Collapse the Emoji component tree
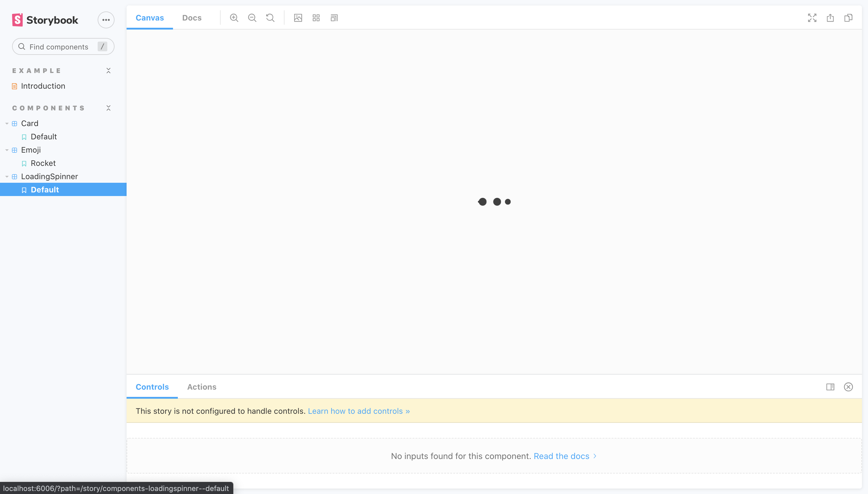 pyautogui.click(x=7, y=150)
